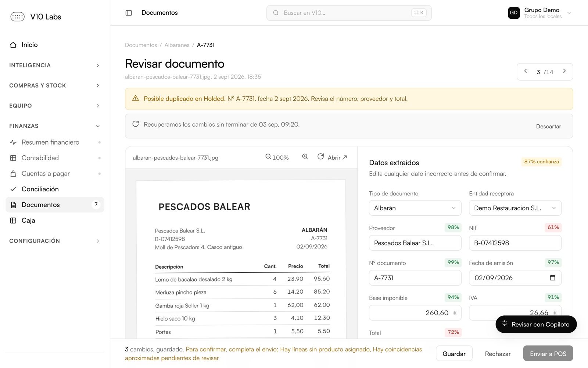Open the document with Abrir link

[337, 158]
